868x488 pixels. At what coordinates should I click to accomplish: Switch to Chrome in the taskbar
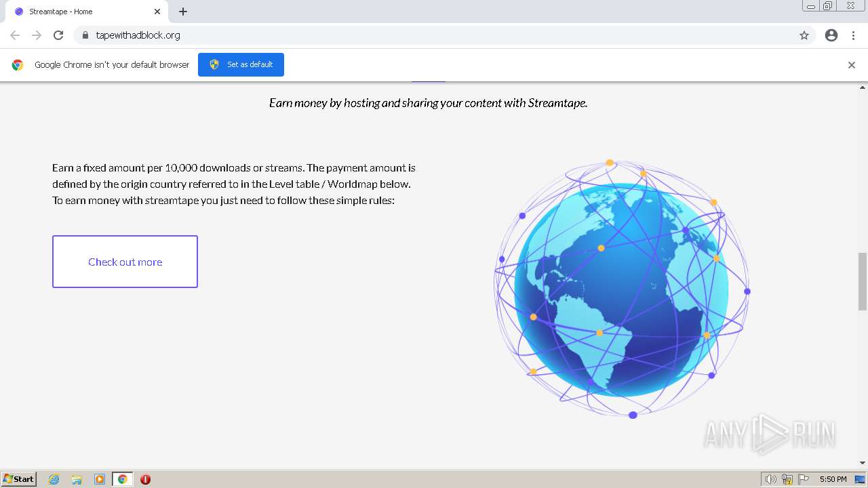(122, 479)
